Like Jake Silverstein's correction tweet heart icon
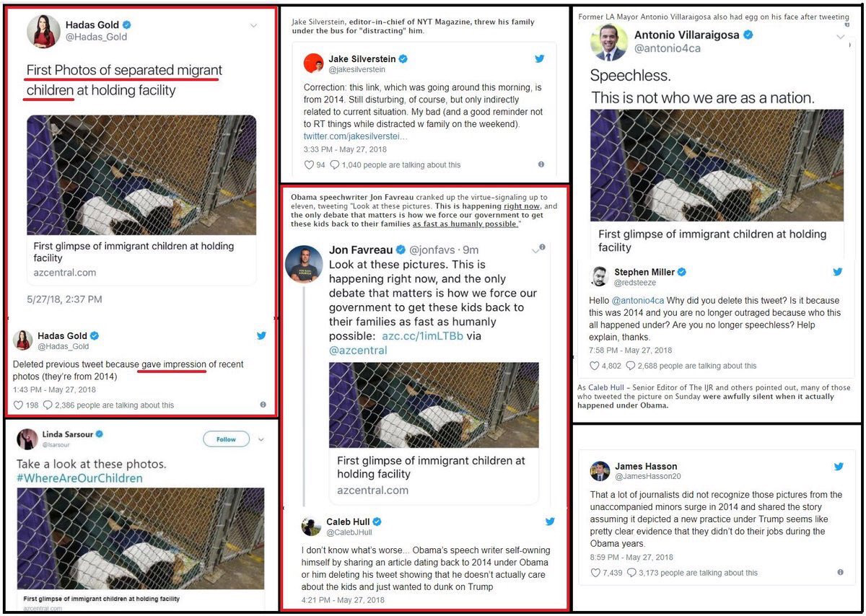 click(x=310, y=164)
